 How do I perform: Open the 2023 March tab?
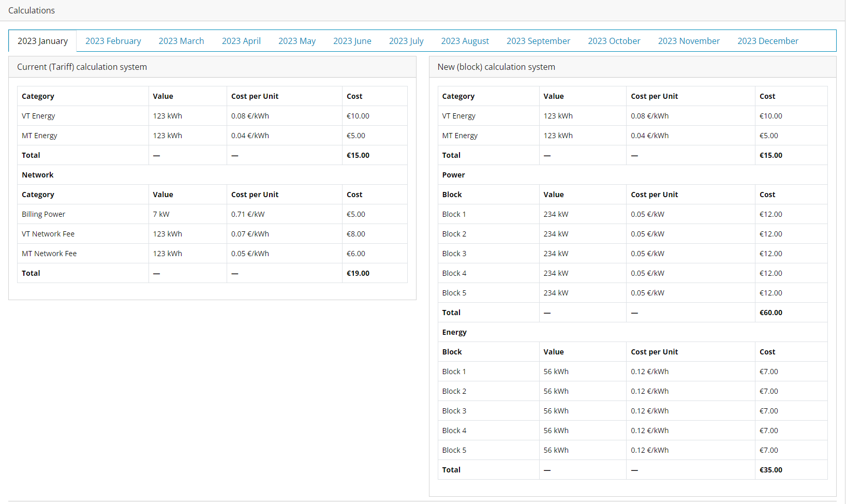coord(181,41)
